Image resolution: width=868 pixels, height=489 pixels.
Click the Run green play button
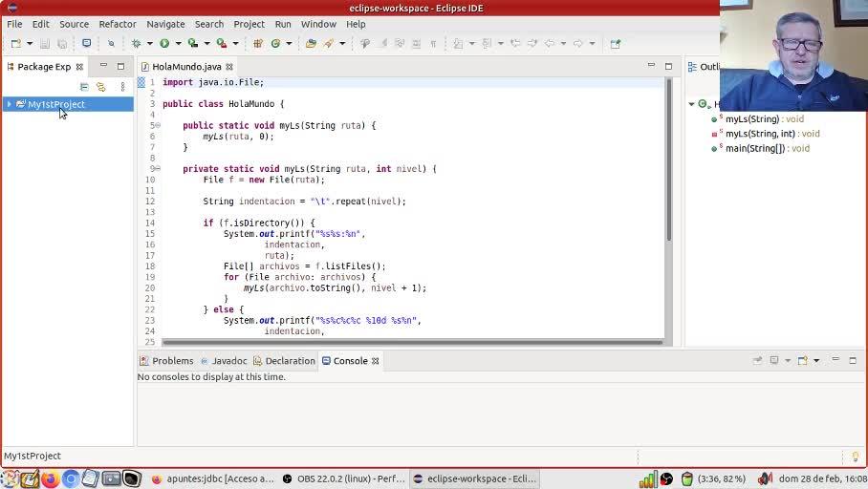[x=164, y=43]
